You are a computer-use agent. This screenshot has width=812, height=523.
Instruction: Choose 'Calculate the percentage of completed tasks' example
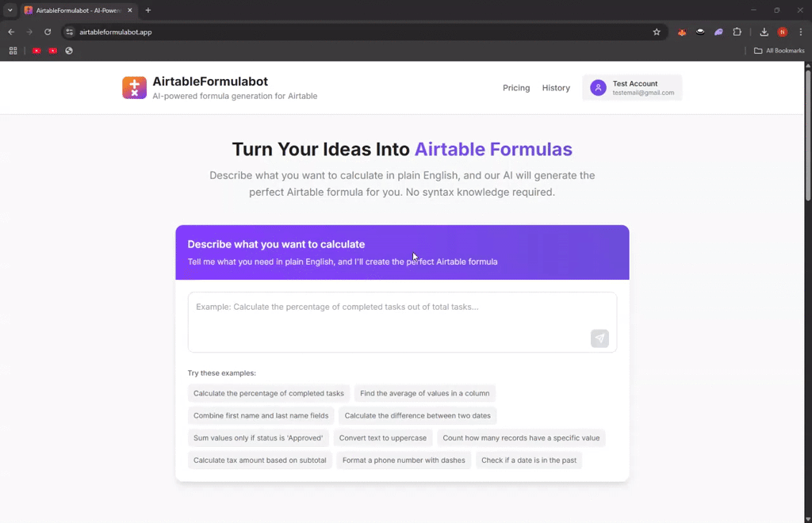click(268, 393)
